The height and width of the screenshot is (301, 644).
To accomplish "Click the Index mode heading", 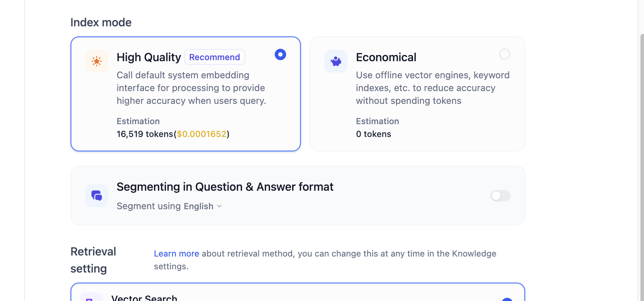I will pos(101,22).
